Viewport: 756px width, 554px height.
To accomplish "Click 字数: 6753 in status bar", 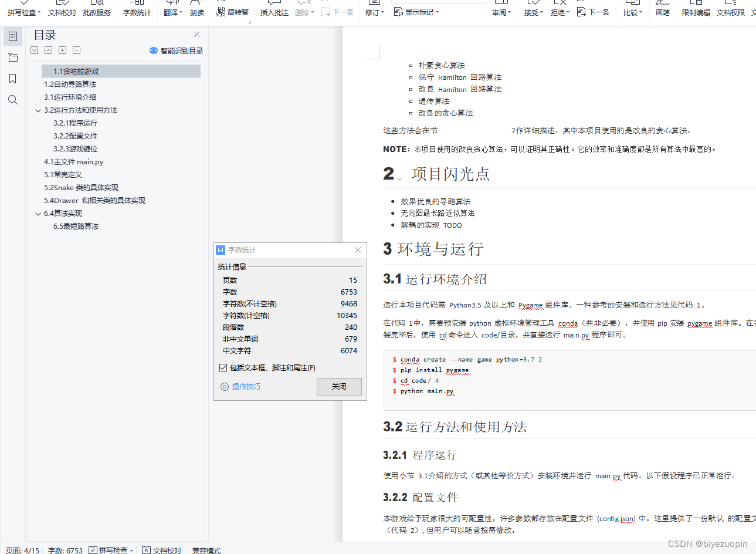I will coord(65,550).
